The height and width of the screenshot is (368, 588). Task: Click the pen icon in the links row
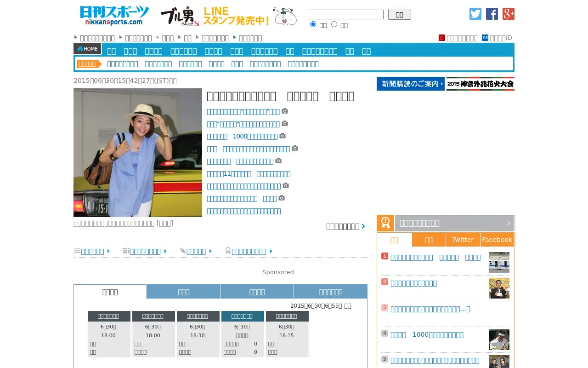[183, 251]
